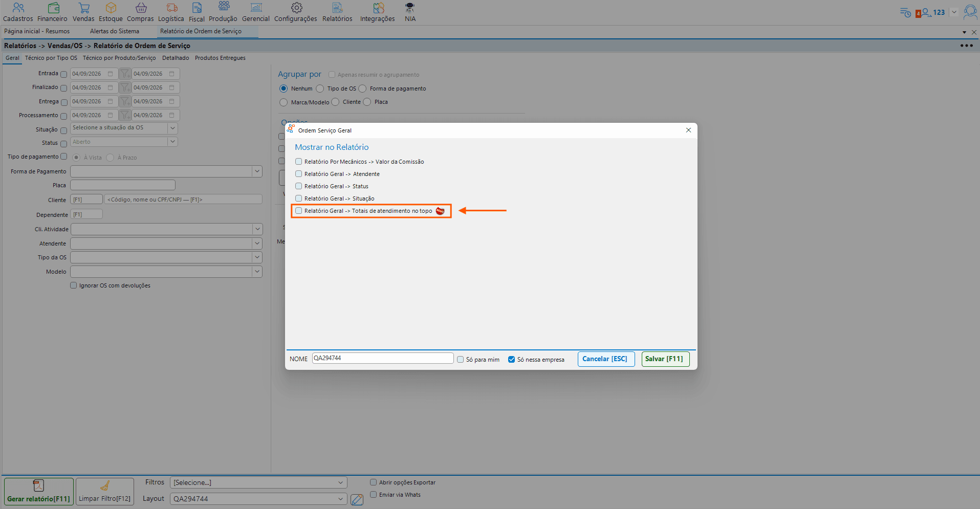
Task: Open the Financeiro wallet icon
Action: point(53,8)
